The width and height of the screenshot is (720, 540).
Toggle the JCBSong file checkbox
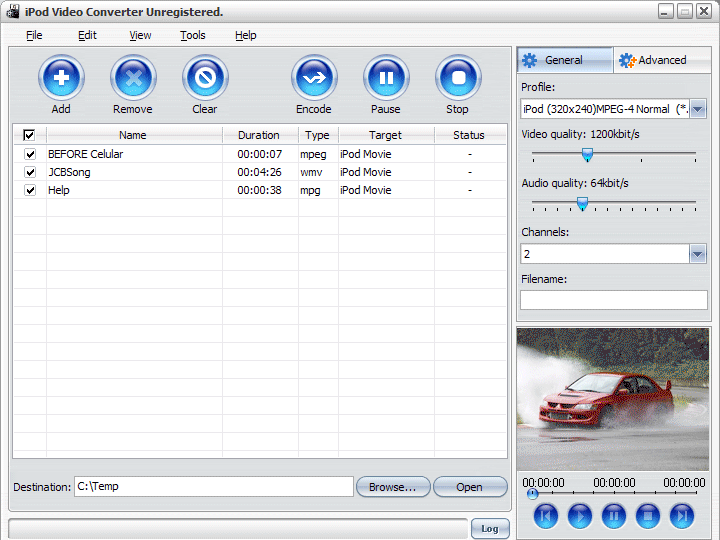30,173
